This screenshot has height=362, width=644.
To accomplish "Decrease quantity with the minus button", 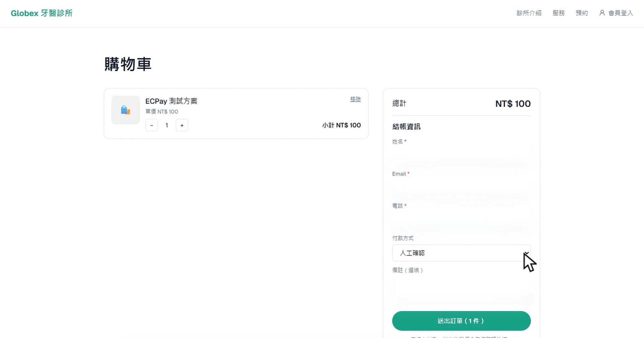I will 152,125.
